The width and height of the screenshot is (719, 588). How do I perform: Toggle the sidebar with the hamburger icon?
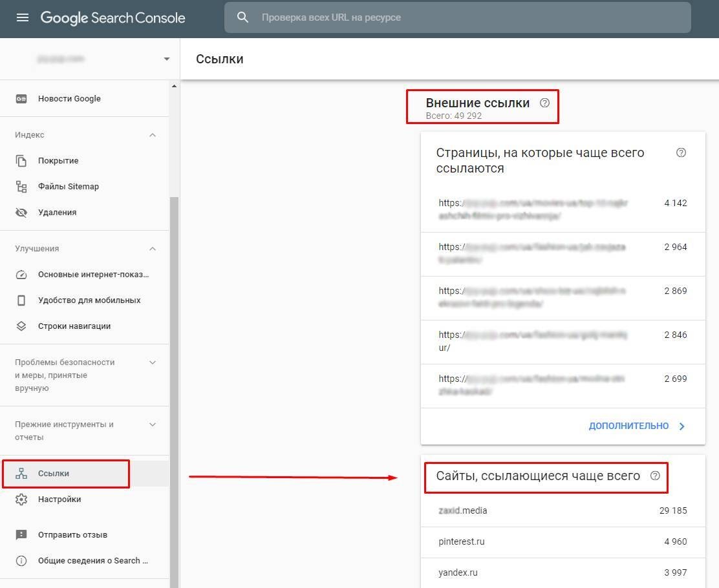point(23,17)
